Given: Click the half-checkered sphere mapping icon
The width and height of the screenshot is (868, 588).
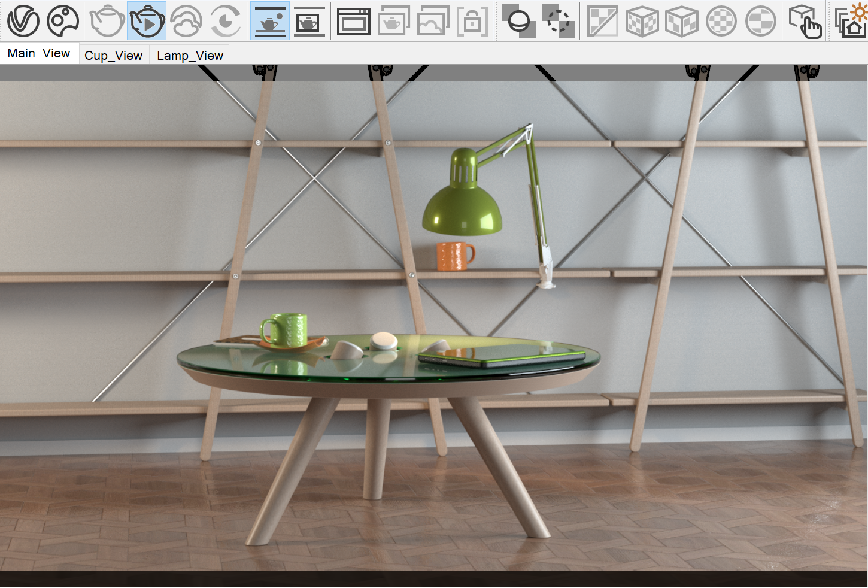Looking at the screenshot, I should [761, 21].
